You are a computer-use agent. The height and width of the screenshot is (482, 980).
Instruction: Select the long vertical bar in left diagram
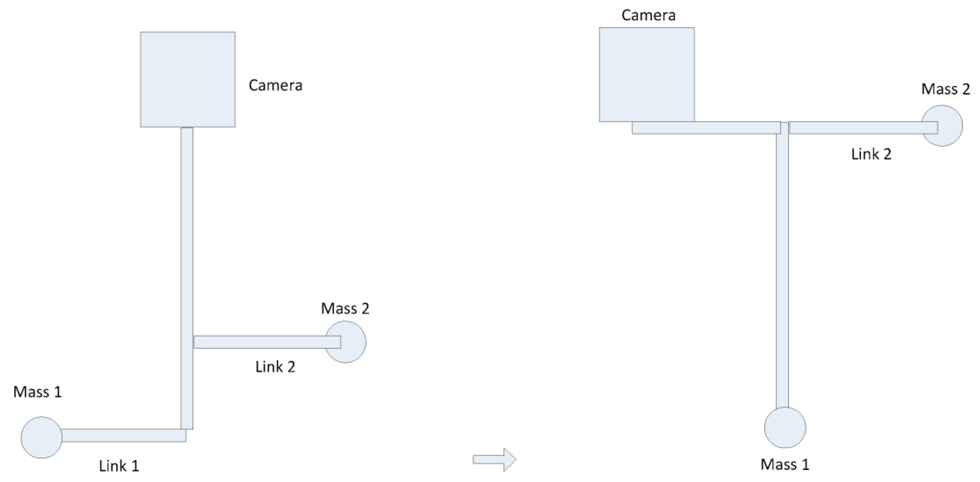(187, 278)
